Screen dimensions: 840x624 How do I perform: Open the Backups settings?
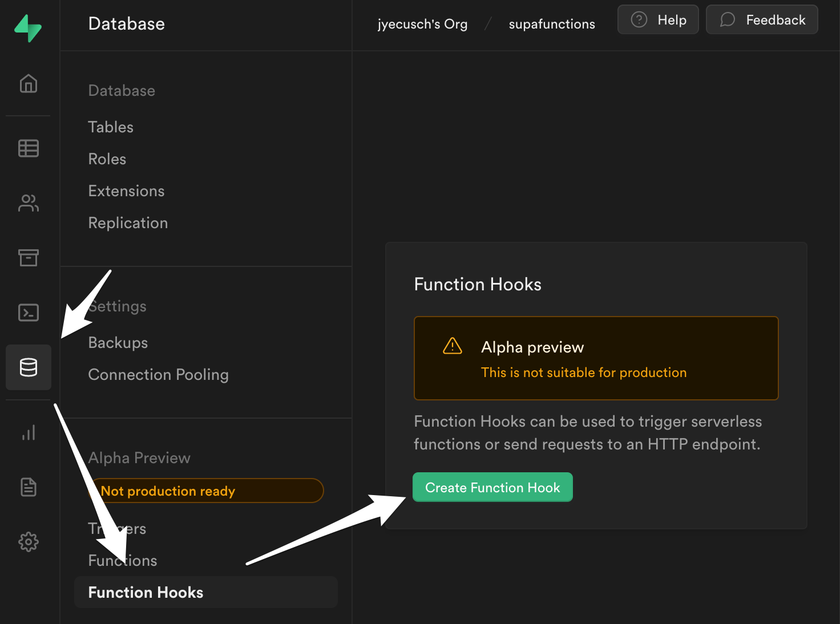pyautogui.click(x=118, y=342)
